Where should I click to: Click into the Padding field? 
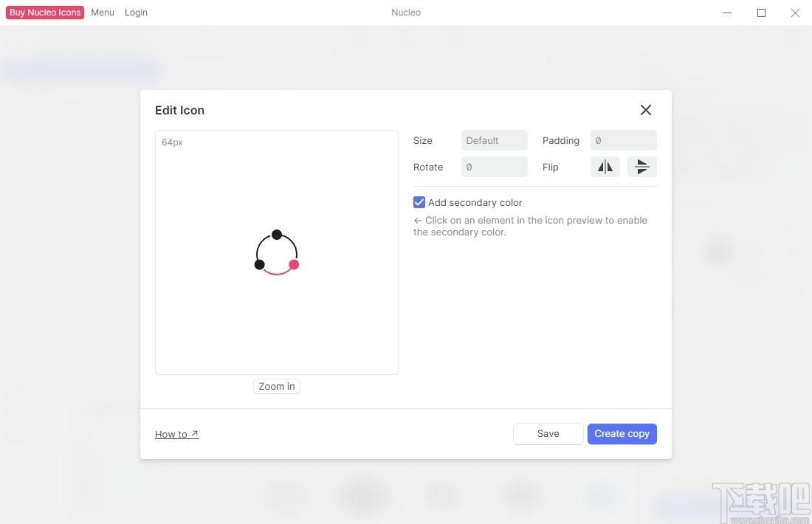pos(623,140)
